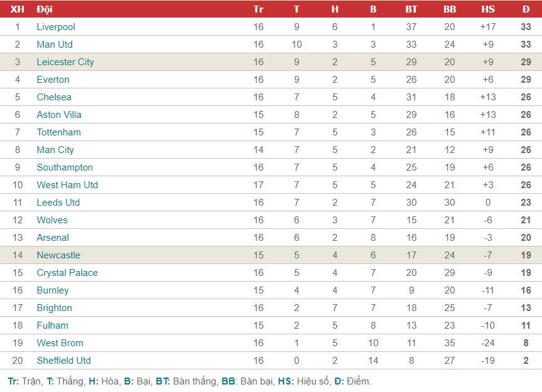Select the Leicester City team link
The width and height of the screenshot is (542, 392).
(x=65, y=62)
